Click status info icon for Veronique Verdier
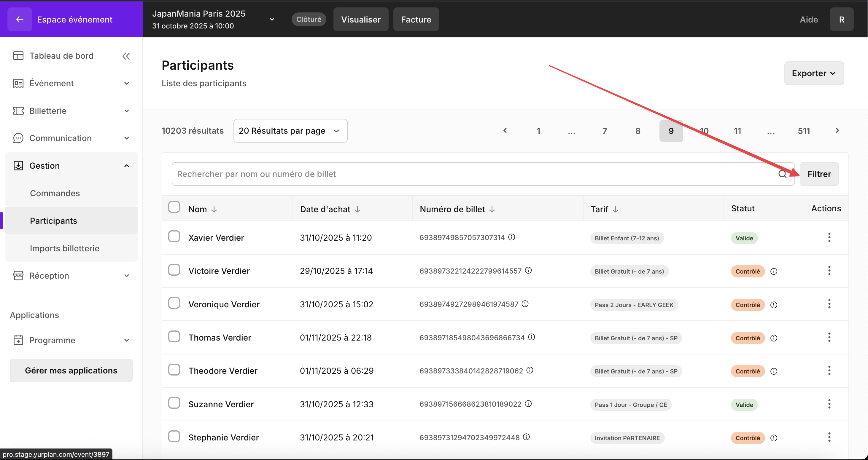868x460 pixels. point(774,305)
